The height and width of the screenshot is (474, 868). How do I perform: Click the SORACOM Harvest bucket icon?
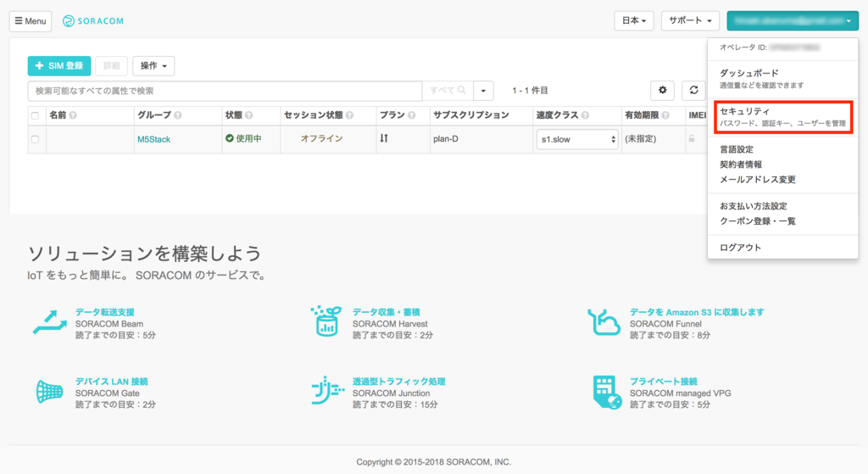click(x=326, y=321)
